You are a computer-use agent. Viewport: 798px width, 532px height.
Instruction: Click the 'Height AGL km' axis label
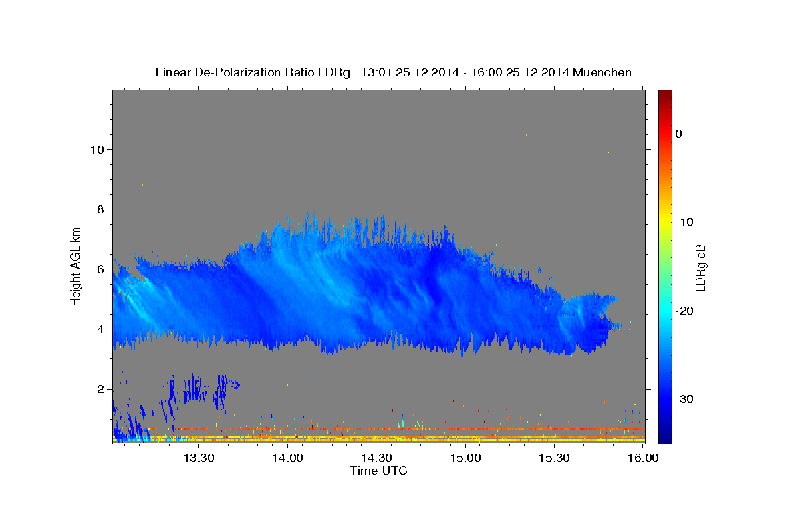pos(76,266)
